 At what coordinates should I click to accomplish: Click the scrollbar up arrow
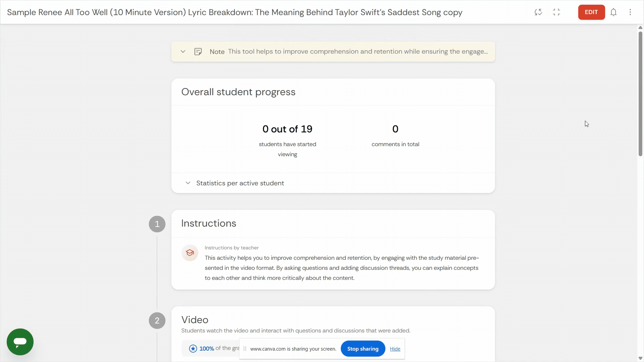(x=640, y=27)
